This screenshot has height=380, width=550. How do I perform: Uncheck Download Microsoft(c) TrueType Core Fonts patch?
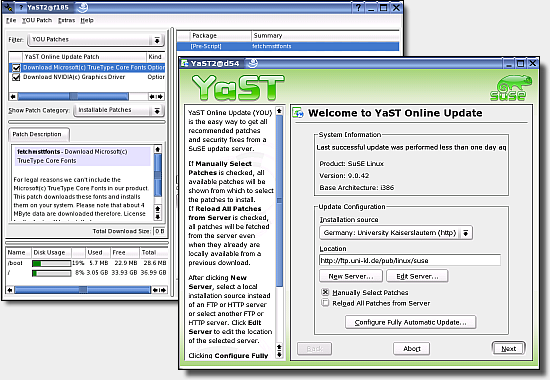(x=16, y=68)
